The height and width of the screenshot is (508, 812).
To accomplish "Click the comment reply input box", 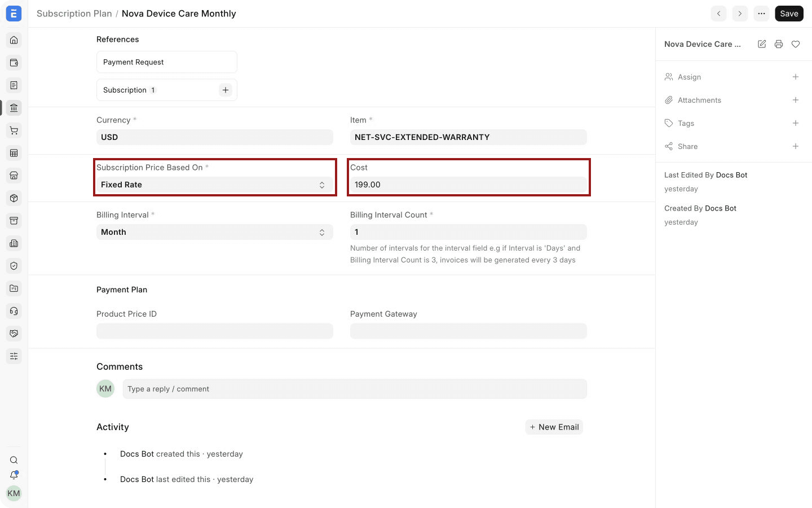I will tap(355, 389).
